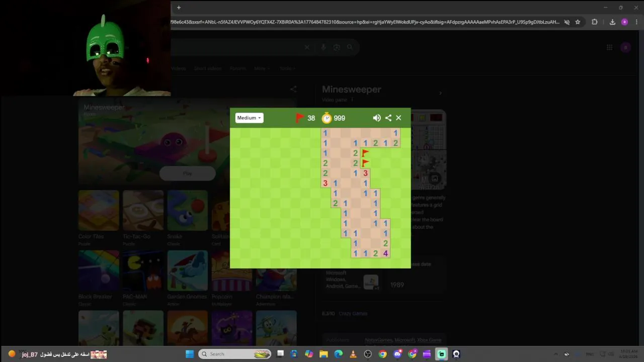Bookmark this page with the star
644x362 pixels.
tap(578, 22)
